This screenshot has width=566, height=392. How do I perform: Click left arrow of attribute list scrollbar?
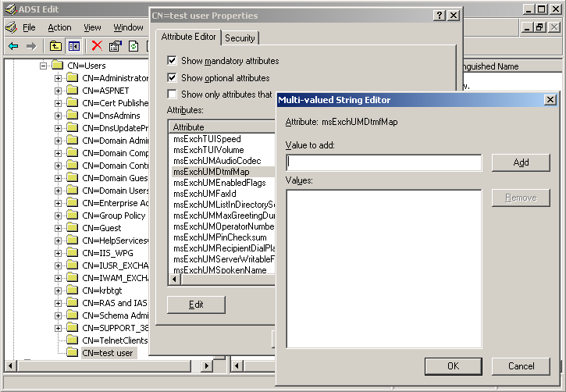175,279
